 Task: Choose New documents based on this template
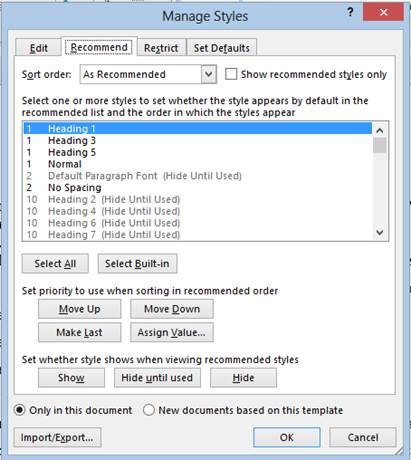point(149,410)
